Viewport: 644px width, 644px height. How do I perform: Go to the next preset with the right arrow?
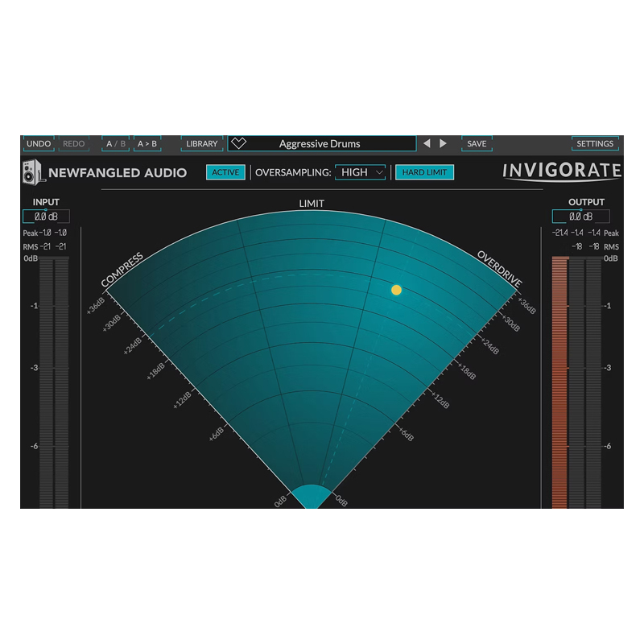[x=443, y=143]
